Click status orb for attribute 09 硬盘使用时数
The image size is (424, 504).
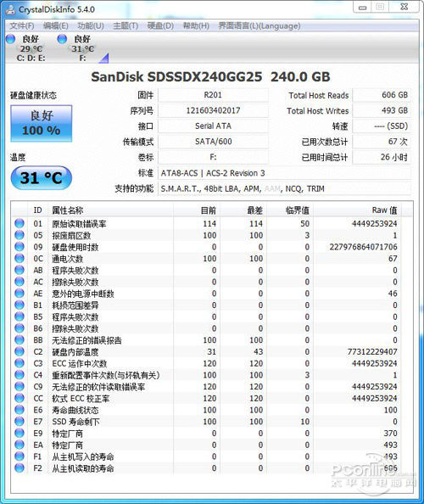tap(20, 247)
